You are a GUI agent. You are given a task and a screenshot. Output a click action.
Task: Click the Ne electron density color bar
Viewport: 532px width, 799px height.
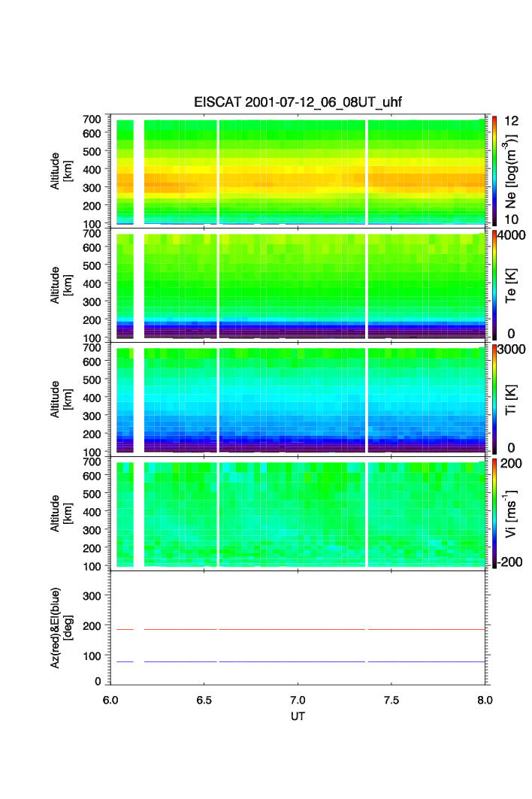495,170
